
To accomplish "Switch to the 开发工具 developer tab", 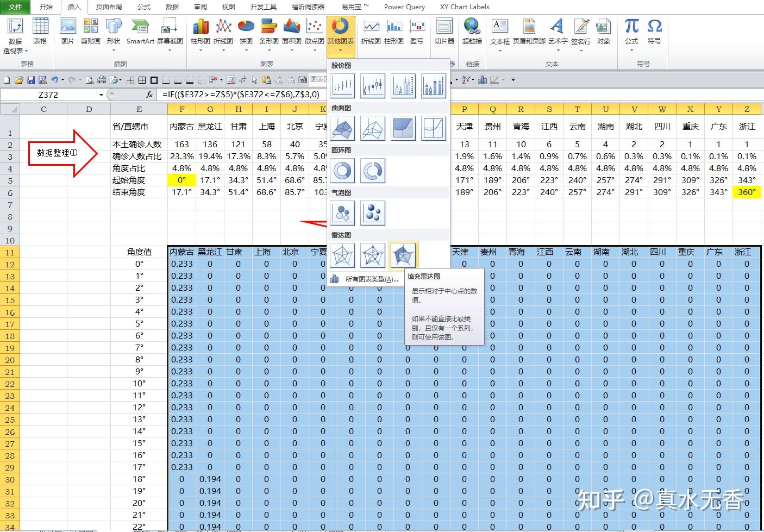I will click(263, 7).
